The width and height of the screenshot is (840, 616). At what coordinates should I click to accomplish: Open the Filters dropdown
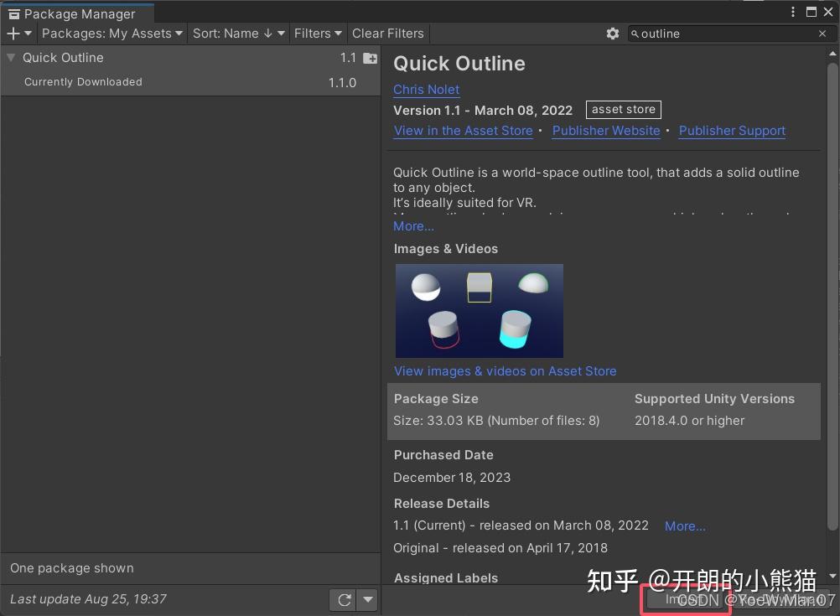click(318, 34)
